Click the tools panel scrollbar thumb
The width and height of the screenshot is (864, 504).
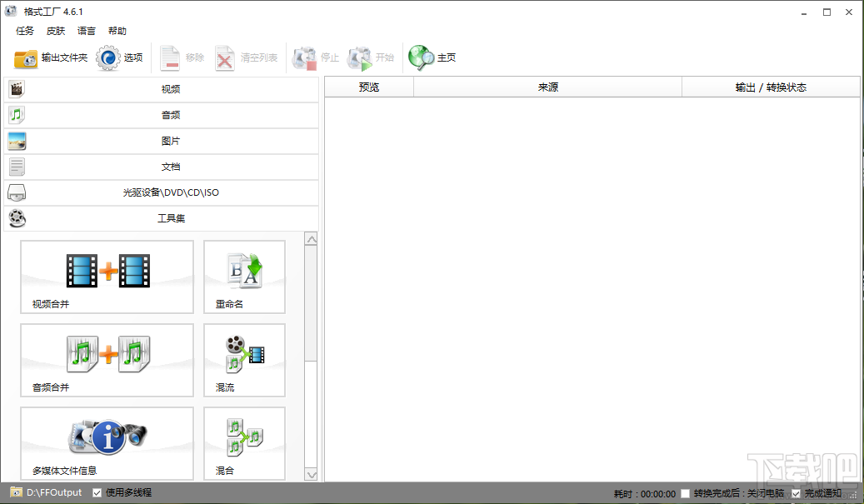(312, 303)
